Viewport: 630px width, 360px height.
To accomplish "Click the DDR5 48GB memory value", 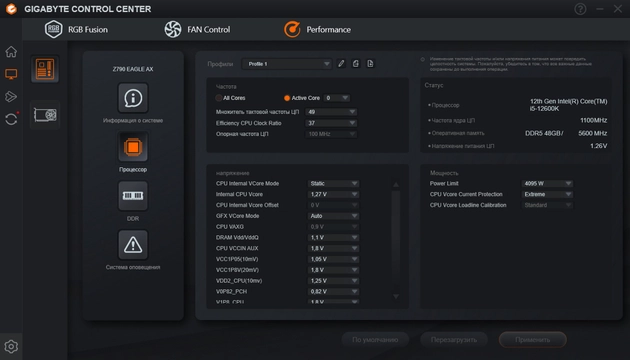I will (x=544, y=133).
